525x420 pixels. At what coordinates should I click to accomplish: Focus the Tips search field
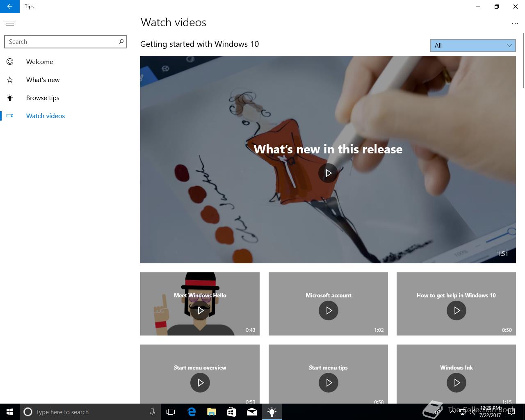point(66,42)
